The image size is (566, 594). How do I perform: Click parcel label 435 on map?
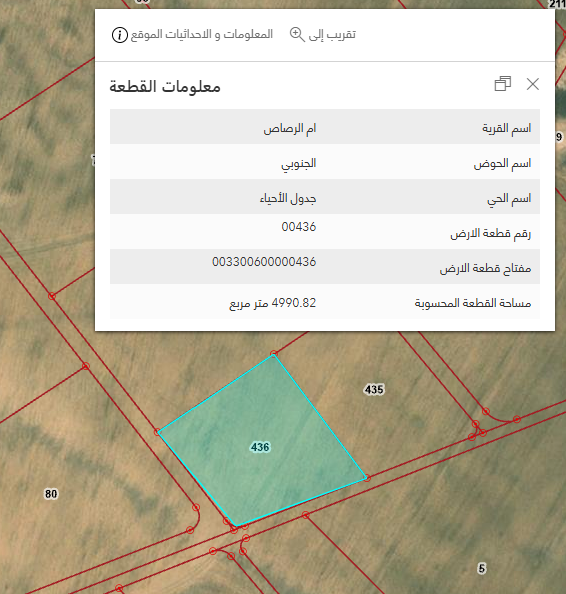(x=374, y=389)
